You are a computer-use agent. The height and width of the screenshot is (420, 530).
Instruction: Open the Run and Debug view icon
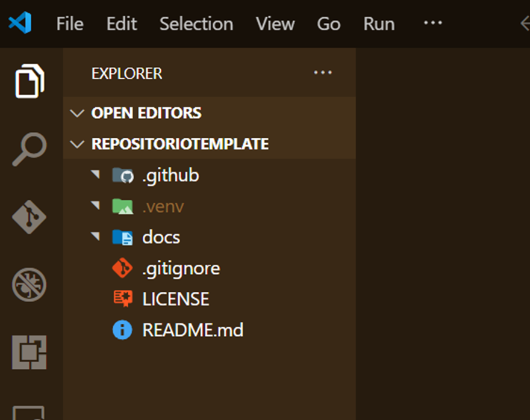click(30, 285)
